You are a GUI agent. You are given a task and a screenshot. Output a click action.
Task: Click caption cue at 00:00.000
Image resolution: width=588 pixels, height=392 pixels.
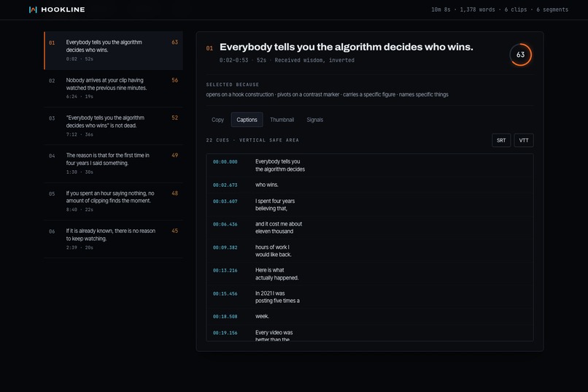coord(370,166)
